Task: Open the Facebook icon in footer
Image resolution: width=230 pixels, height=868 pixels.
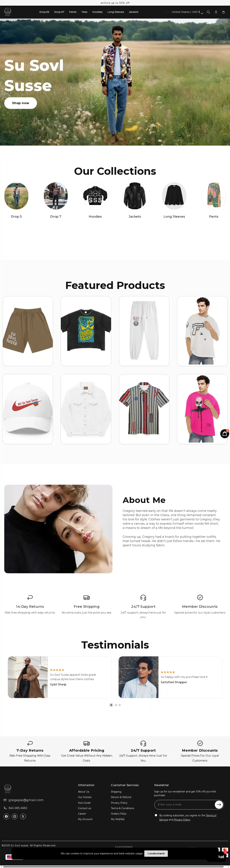Action: (6, 816)
